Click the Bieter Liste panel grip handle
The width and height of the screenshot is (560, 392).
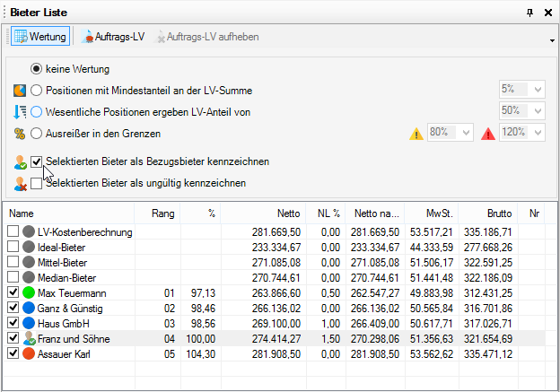(x=4, y=13)
